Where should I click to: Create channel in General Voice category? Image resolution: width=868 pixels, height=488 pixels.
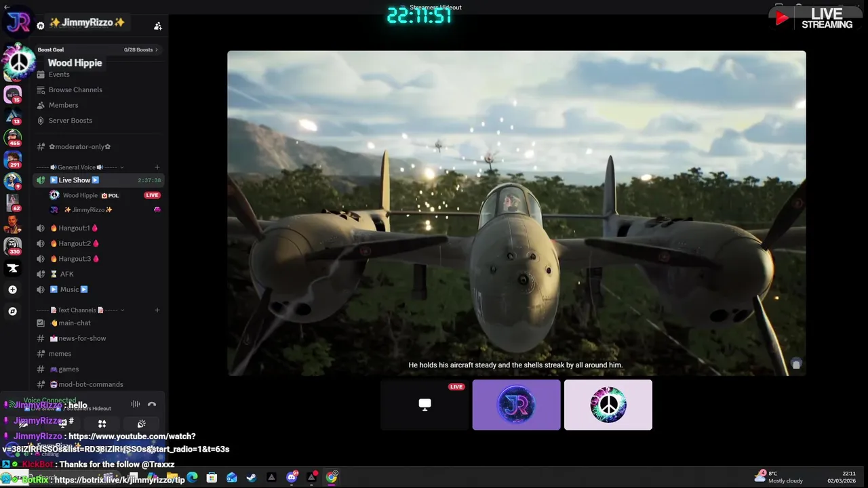click(157, 167)
